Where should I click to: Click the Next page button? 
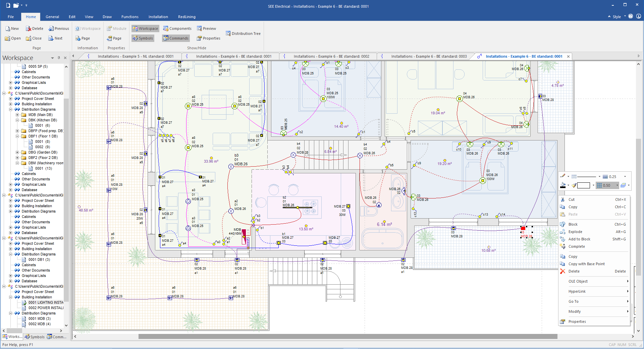click(55, 38)
